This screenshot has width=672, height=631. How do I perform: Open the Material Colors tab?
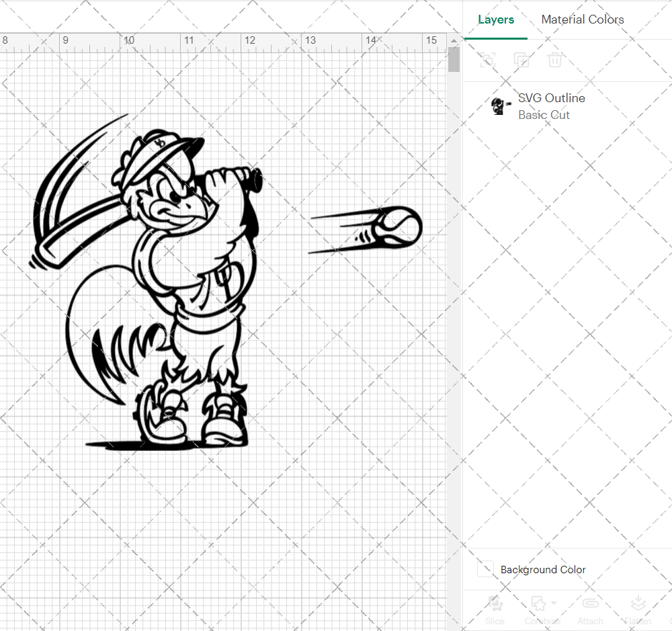[x=583, y=19]
